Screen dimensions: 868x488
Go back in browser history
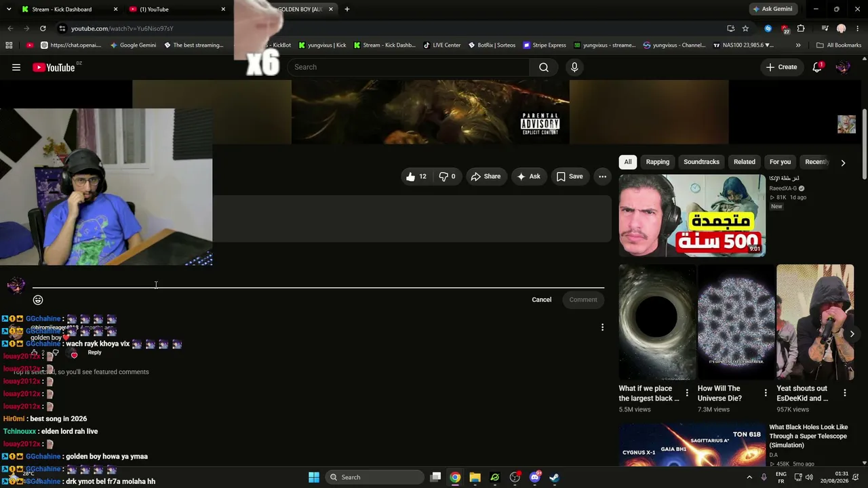(x=10, y=28)
